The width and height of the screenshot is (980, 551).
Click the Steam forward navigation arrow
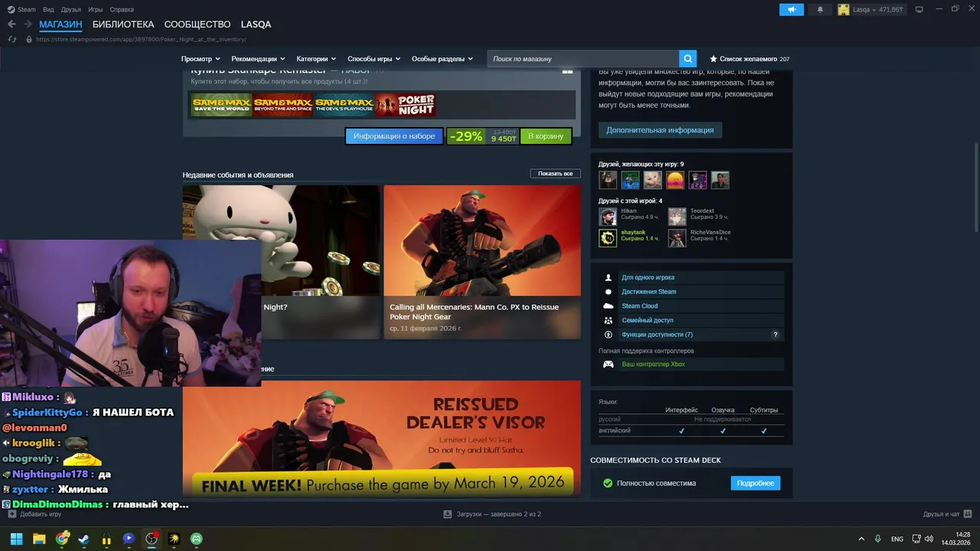coord(27,24)
